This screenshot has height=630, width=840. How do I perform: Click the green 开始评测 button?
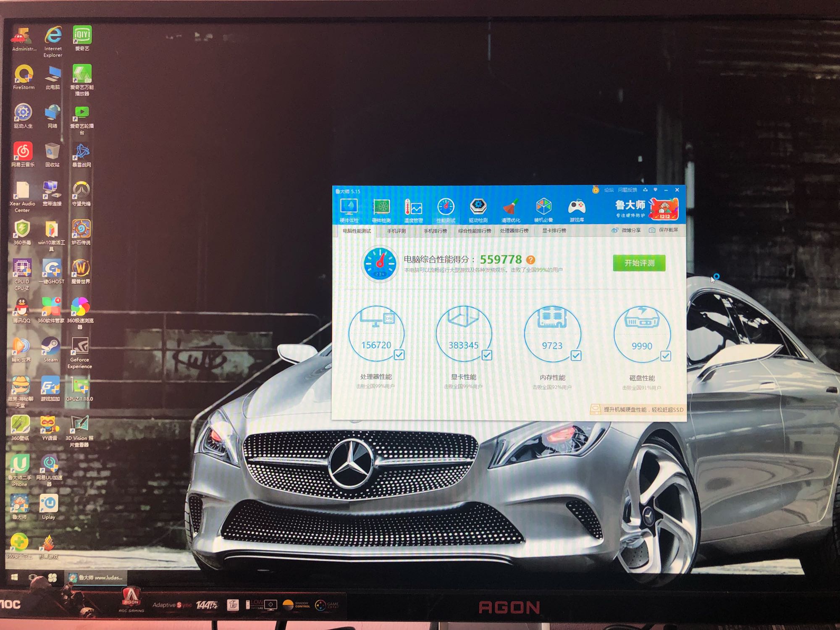[639, 263]
